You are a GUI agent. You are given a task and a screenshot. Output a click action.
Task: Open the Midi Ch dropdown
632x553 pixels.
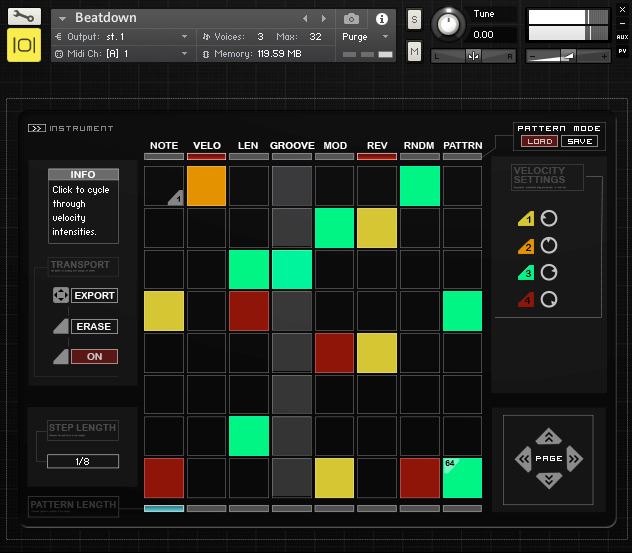[x=121, y=53]
